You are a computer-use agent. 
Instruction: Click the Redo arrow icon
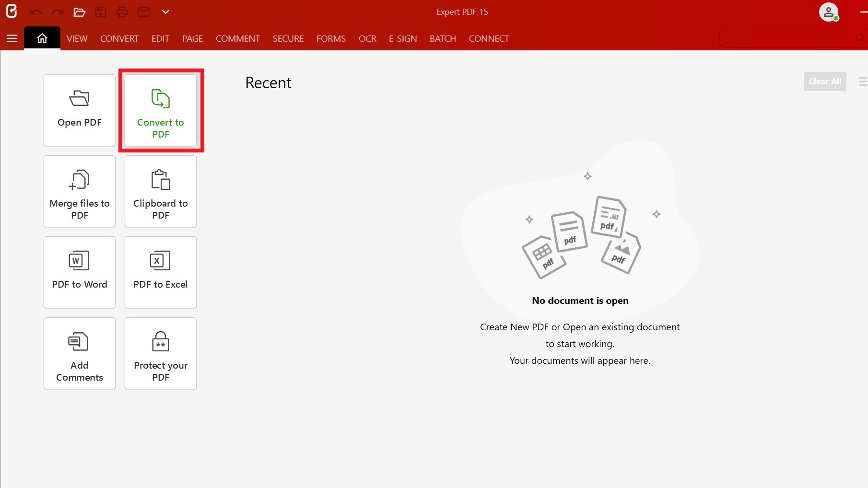(58, 12)
